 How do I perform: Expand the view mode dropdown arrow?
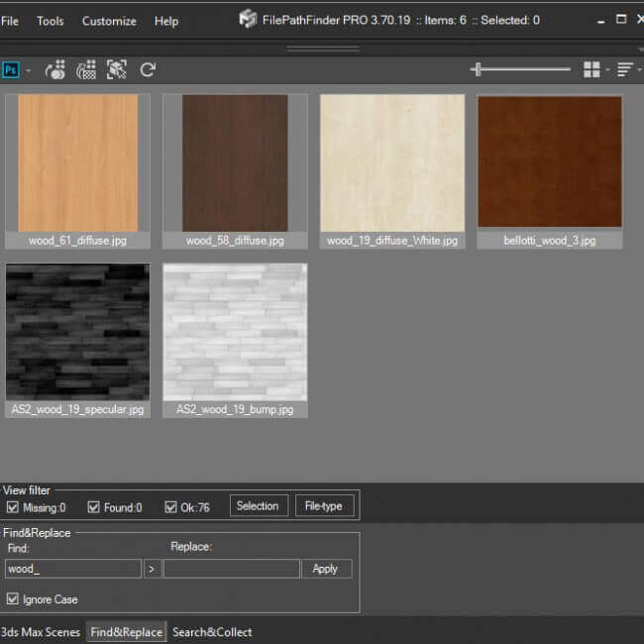(607, 70)
